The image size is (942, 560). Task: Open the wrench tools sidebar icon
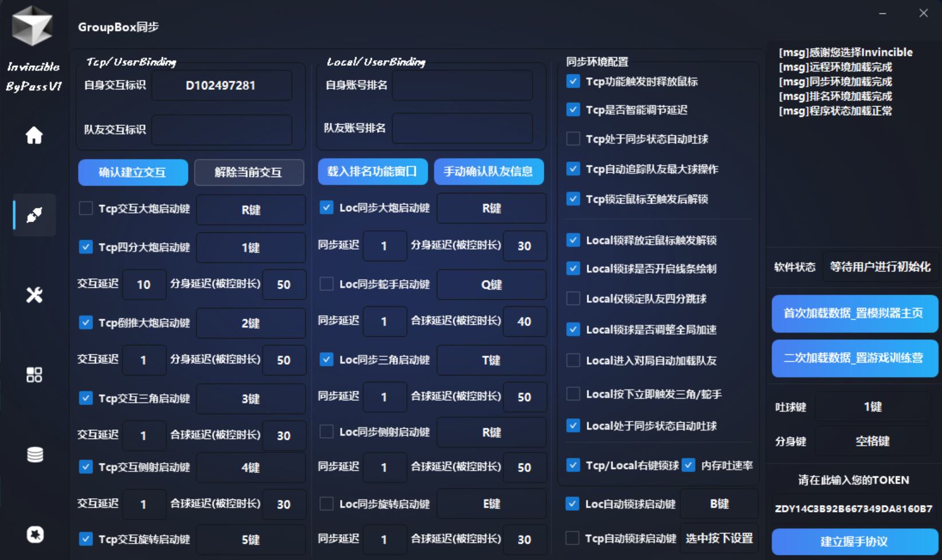[x=34, y=295]
